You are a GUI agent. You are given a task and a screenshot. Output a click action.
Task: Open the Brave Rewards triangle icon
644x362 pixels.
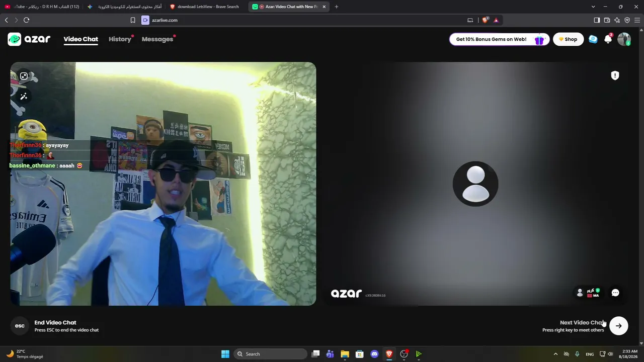(496, 20)
